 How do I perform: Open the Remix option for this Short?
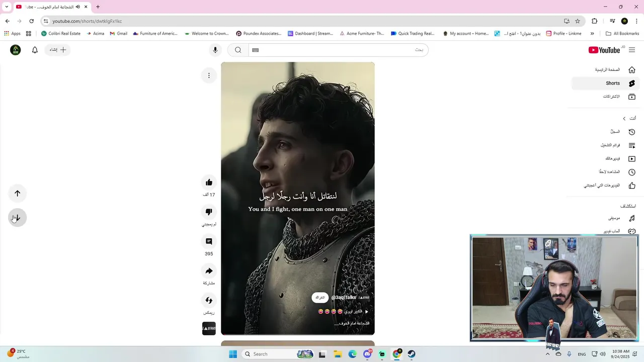209,300
